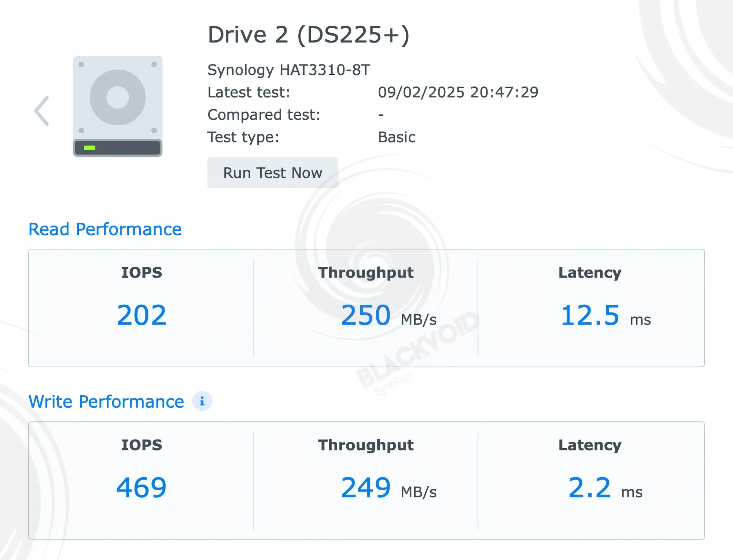Select the write throughput value 249

click(366, 488)
